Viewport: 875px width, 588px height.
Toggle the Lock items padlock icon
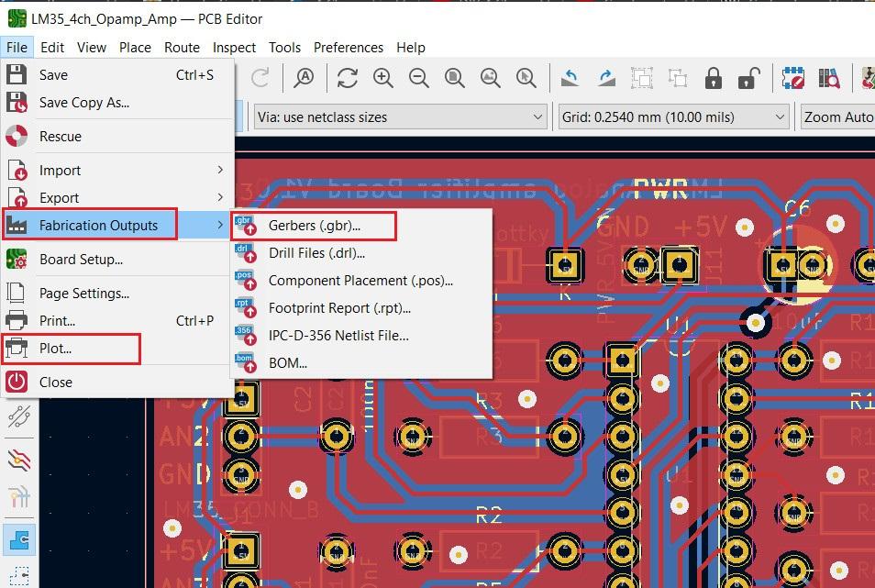(714, 78)
